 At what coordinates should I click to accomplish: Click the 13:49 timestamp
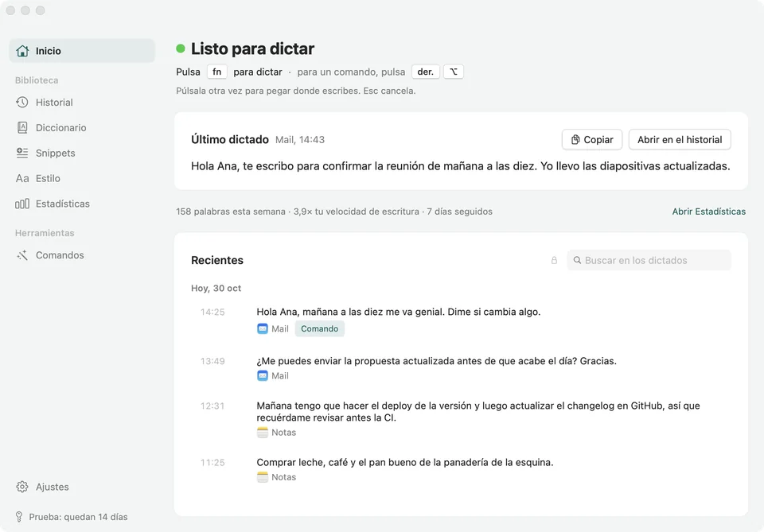click(x=212, y=361)
